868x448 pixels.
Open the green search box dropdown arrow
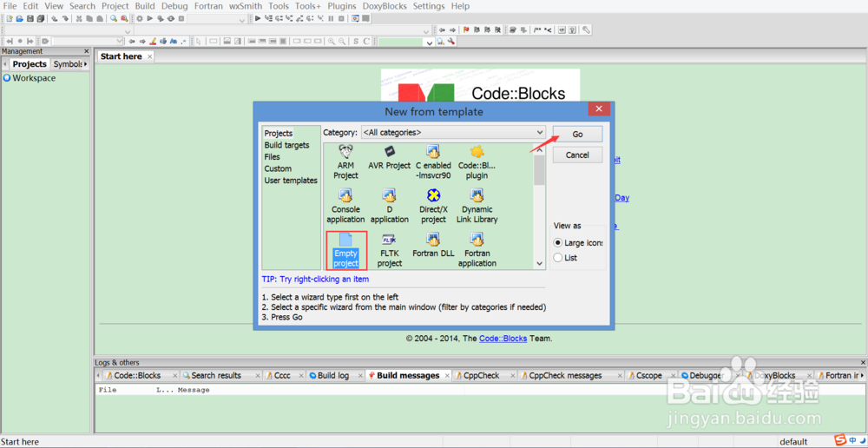pos(430,42)
